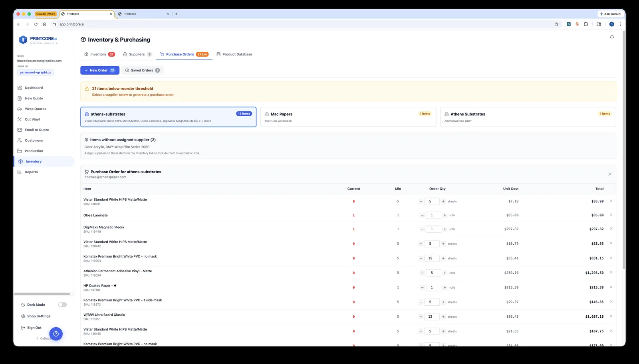Screen dimensions: 639x364
Task: Increase Gloss Laminate order quantity
Action: pos(445,215)
